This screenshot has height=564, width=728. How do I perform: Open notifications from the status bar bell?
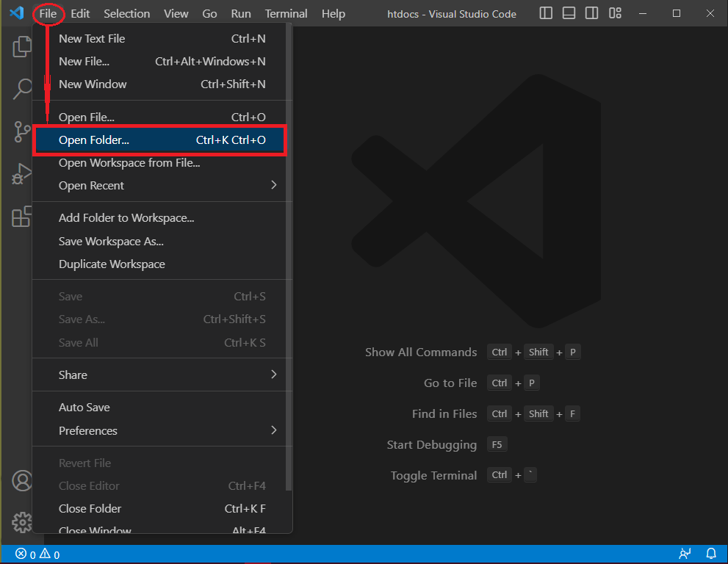[x=710, y=554]
